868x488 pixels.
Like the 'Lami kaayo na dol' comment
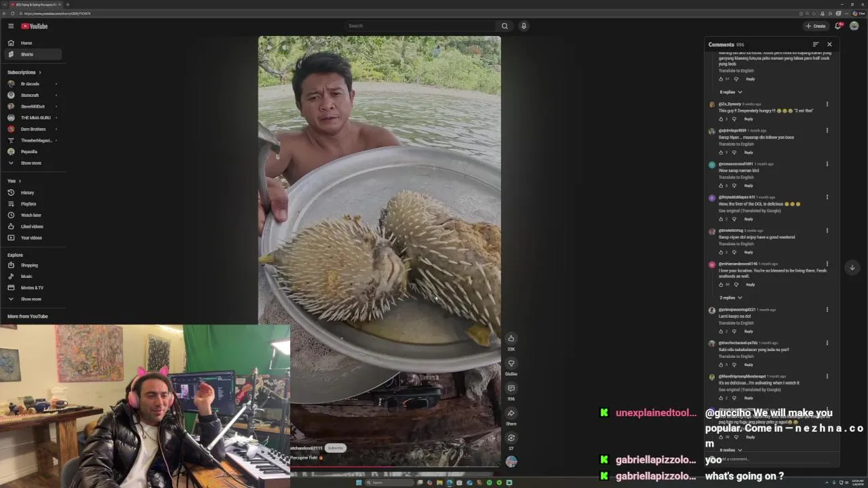click(721, 331)
